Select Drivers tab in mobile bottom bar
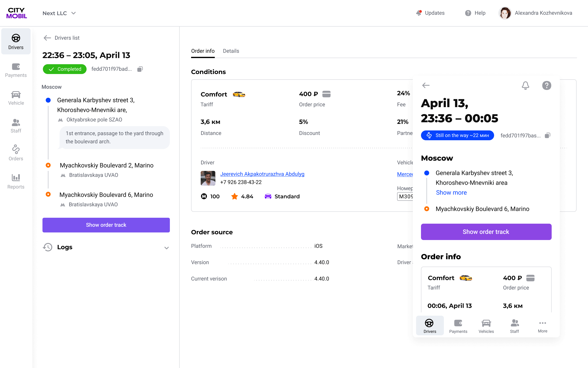This screenshot has height=368, width=588. [430, 326]
